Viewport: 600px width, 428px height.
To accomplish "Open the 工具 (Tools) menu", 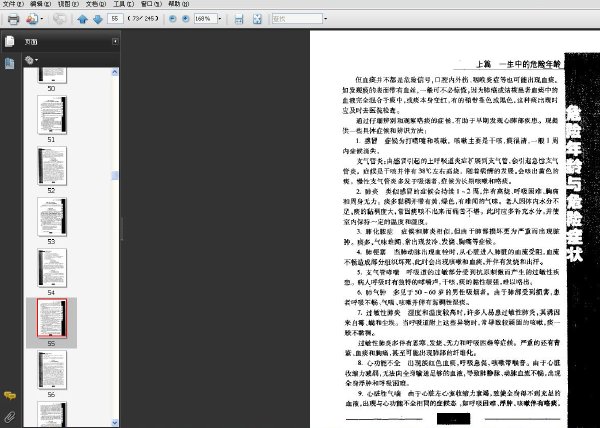I will click(x=124, y=4).
